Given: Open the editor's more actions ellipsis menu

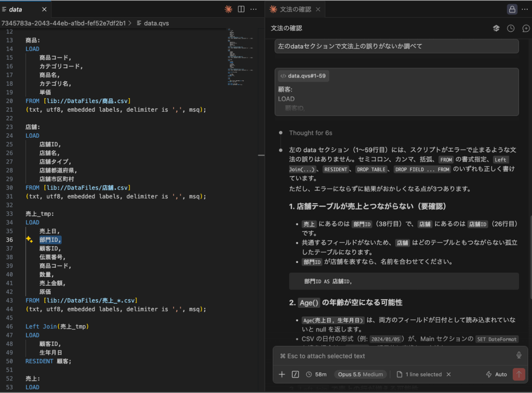Looking at the screenshot, I should (x=254, y=9).
